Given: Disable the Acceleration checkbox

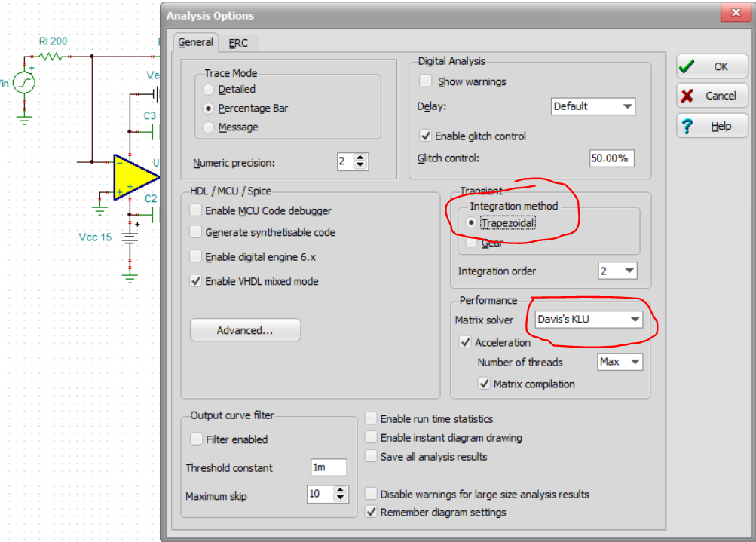Looking at the screenshot, I should click(x=465, y=342).
